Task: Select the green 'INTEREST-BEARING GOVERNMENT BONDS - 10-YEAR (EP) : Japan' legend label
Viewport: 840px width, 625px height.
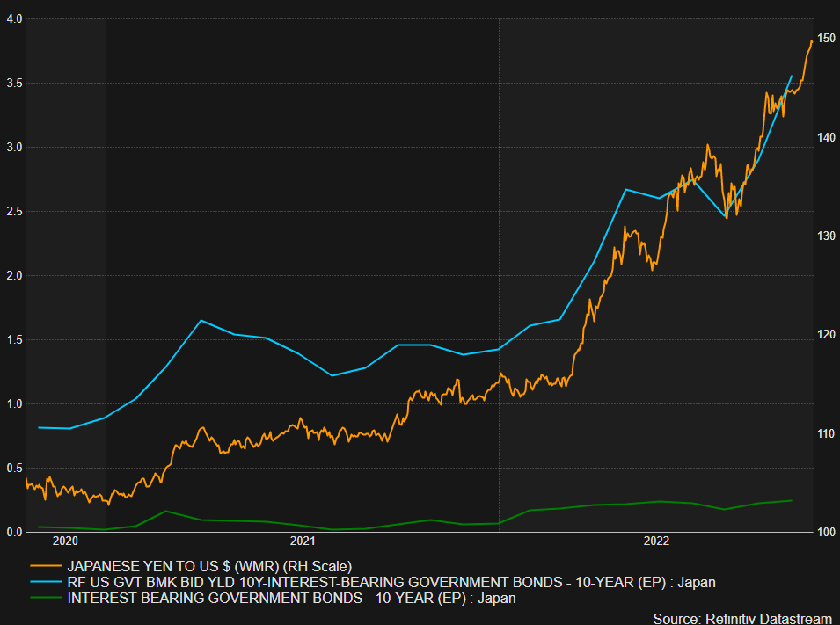Action: coord(291,598)
